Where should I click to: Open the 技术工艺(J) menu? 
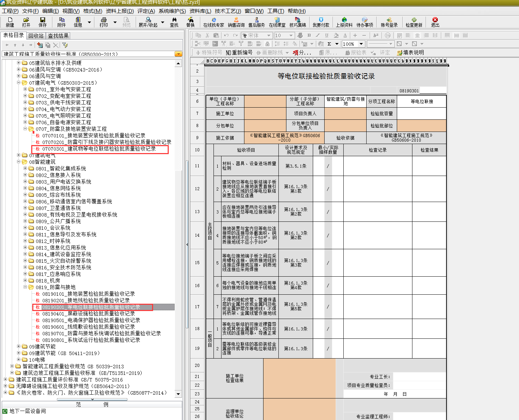(228, 11)
